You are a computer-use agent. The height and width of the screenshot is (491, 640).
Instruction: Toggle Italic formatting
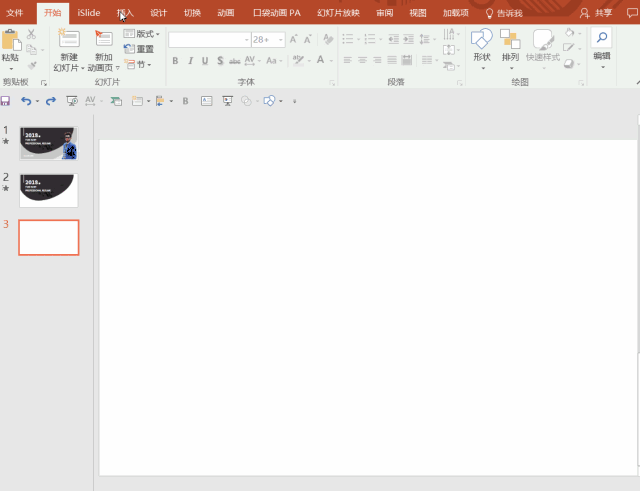pos(190,61)
